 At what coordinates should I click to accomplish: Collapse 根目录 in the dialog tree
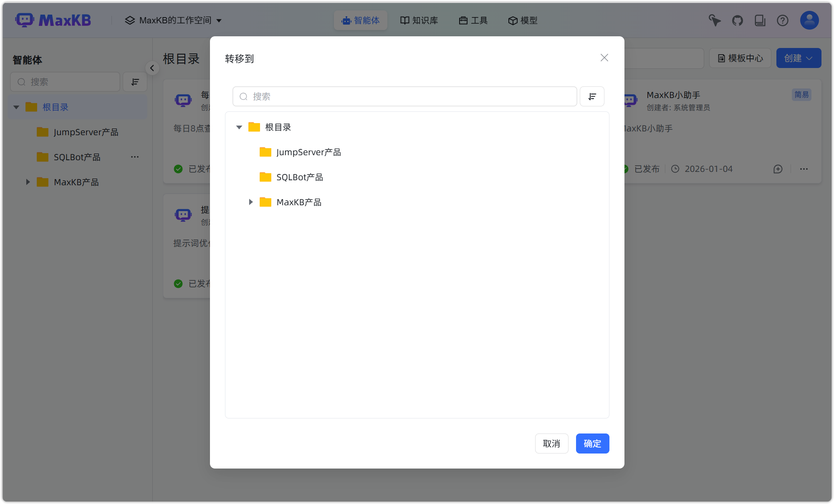click(x=239, y=127)
